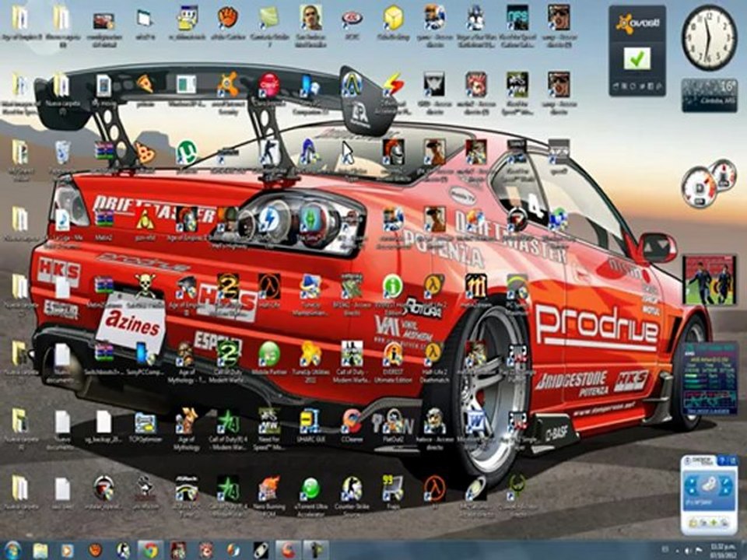747x560 pixels.
Task: Open the Recycle Bin on the desktop
Action: coord(62,152)
